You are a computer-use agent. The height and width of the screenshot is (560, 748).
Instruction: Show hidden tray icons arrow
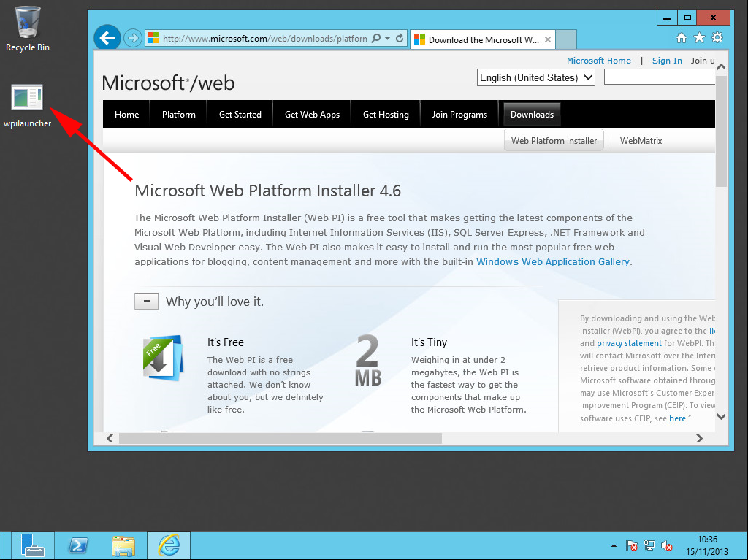[x=614, y=545]
